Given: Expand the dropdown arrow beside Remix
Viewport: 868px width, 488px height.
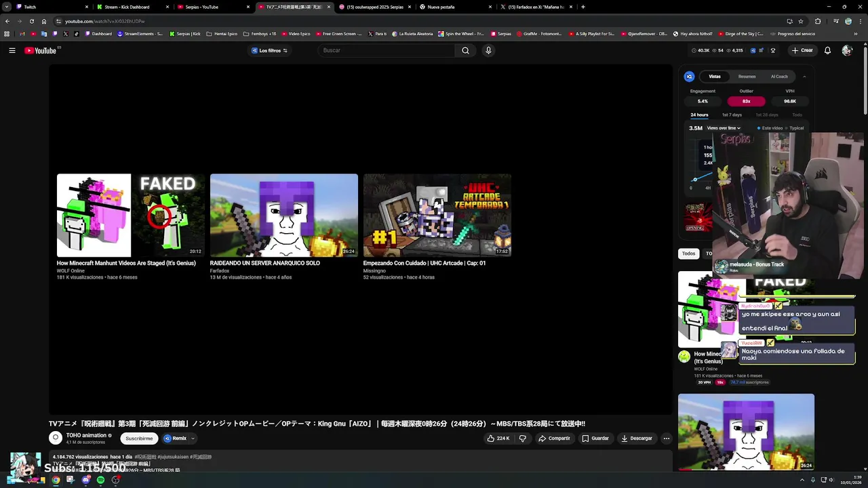Looking at the screenshot, I should pos(193,439).
